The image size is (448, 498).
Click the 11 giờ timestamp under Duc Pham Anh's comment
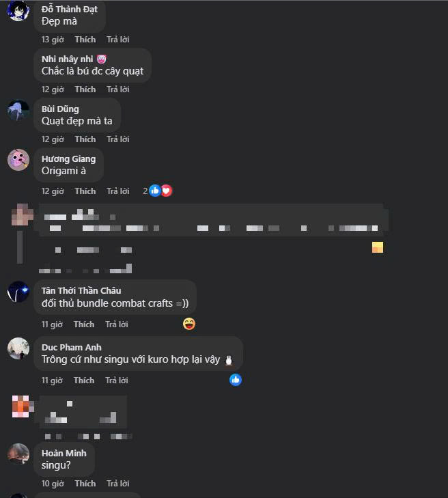(x=52, y=381)
